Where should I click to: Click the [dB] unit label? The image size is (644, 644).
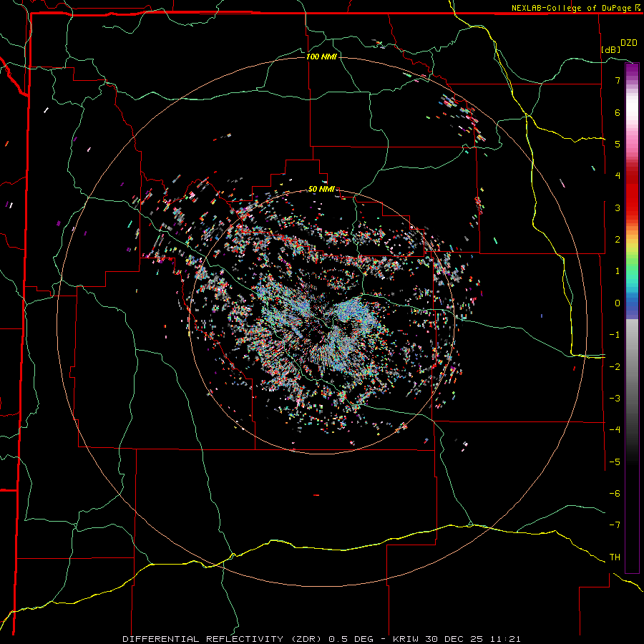[611, 49]
